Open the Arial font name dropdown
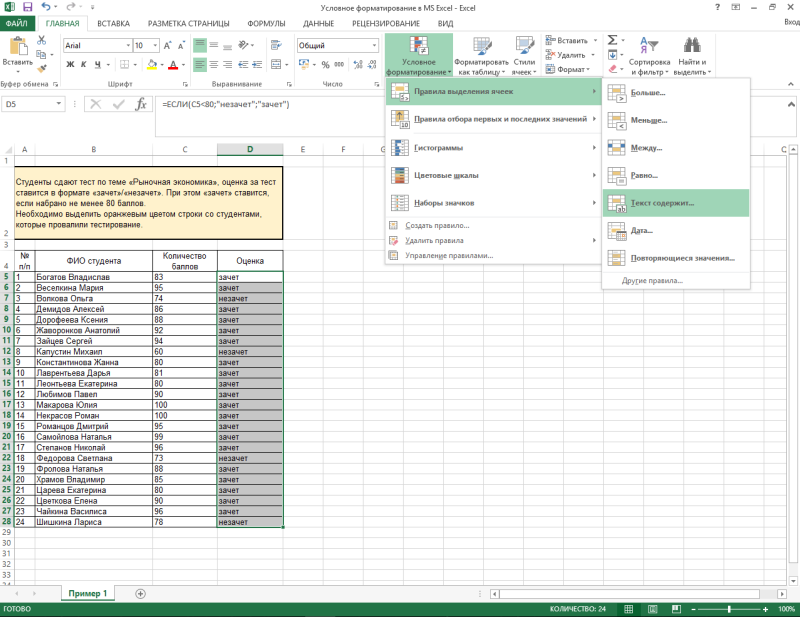This screenshot has height=617, width=800. coord(128,45)
